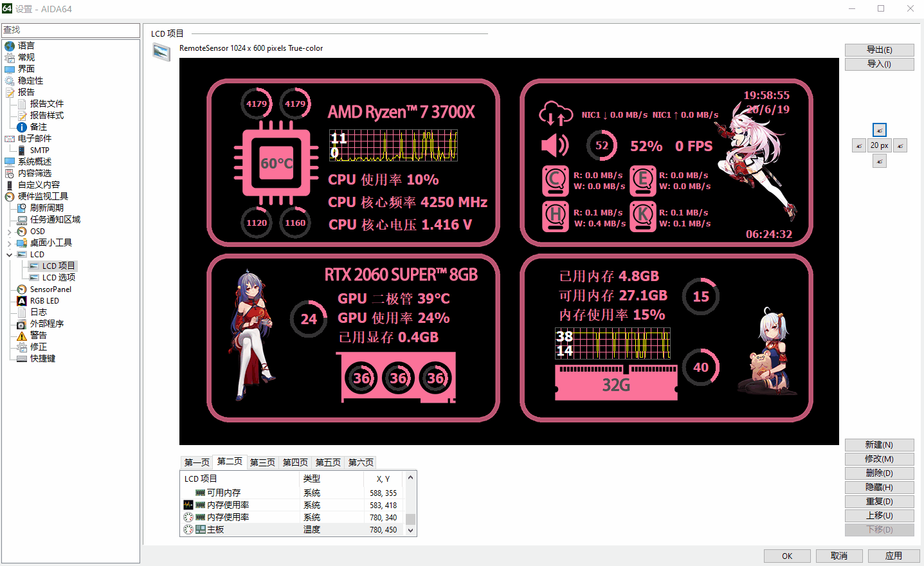Select the 备注 info icon entry

(22, 127)
